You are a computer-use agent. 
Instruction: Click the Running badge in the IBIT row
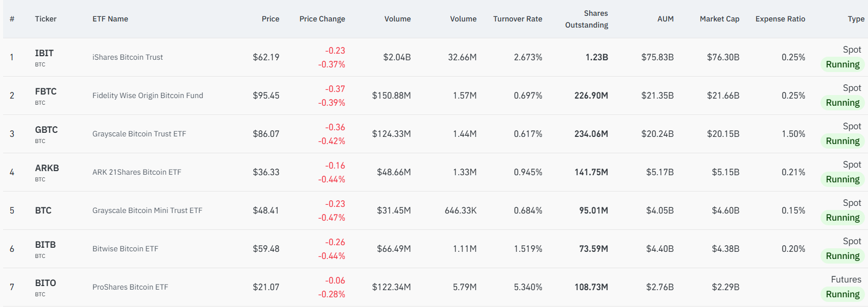click(842, 64)
